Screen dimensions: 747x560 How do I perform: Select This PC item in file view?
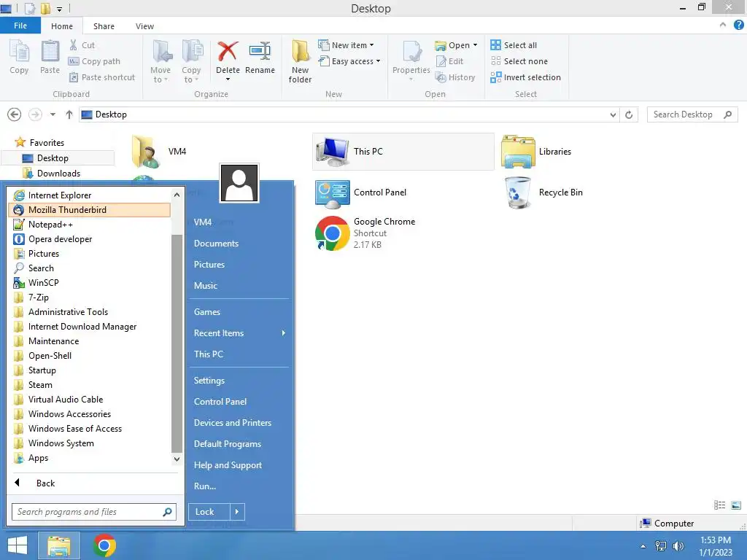point(403,152)
